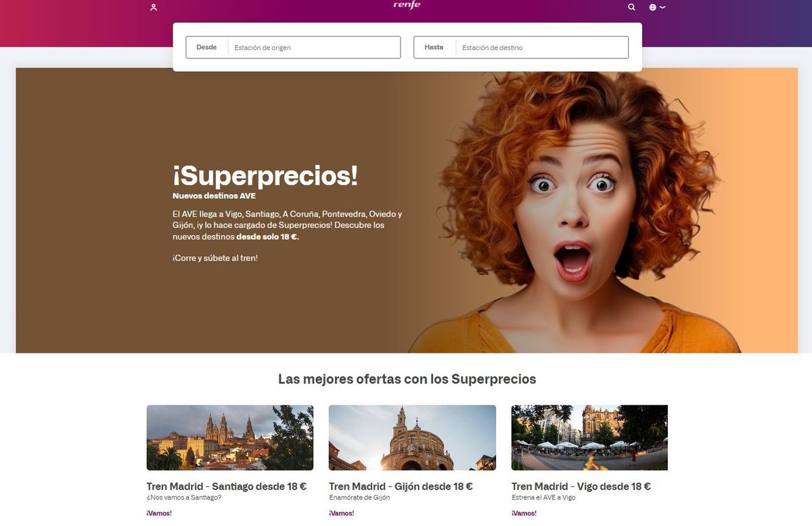
Task: Click ¡Vamos! under the Vigo offer
Action: (x=524, y=513)
